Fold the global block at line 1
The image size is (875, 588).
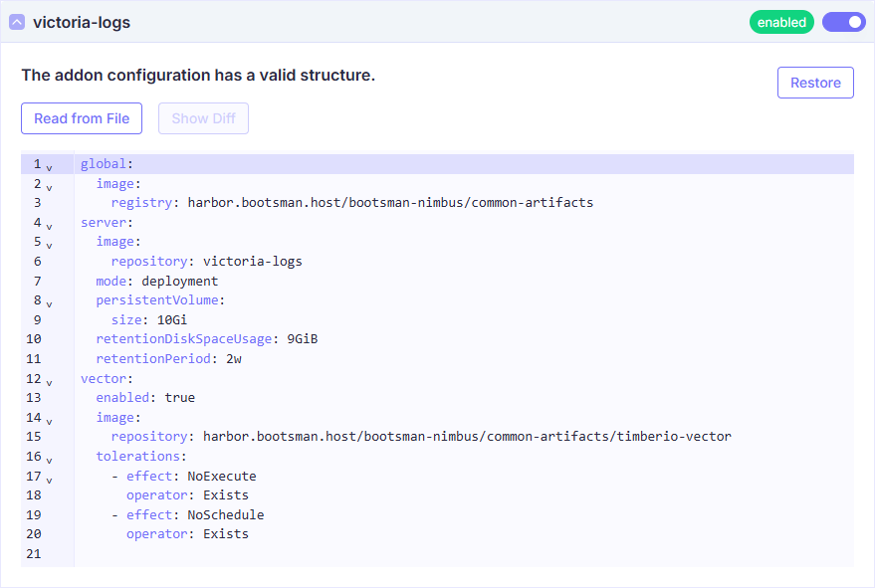tap(49, 167)
